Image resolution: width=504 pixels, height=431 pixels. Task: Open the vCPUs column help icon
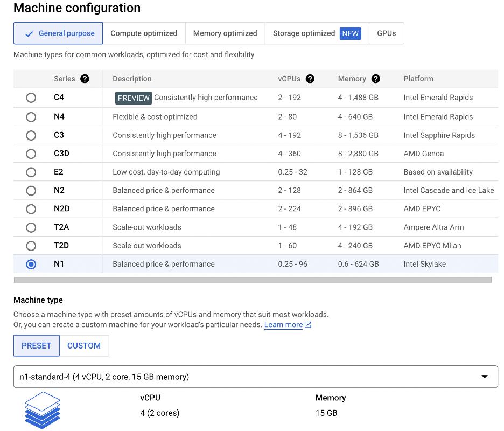(310, 79)
